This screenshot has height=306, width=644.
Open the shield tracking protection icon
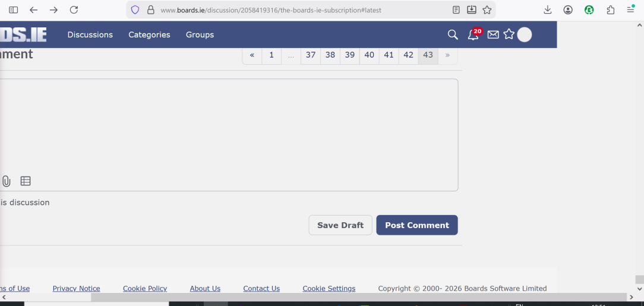(135, 10)
